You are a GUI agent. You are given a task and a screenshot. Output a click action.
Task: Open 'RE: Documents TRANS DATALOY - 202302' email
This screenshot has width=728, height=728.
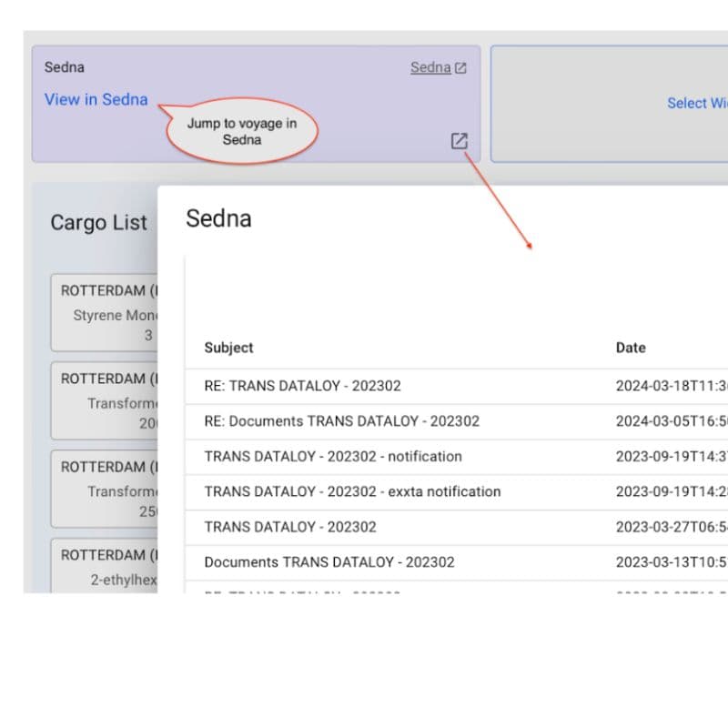click(457, 421)
